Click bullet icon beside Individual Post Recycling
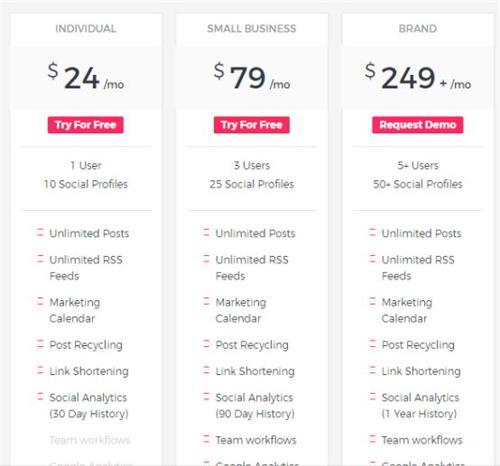 click(x=40, y=344)
